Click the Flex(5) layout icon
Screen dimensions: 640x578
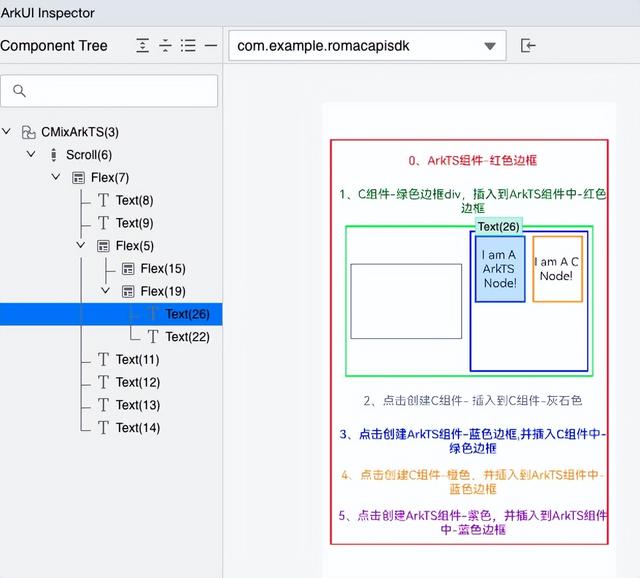(103, 246)
